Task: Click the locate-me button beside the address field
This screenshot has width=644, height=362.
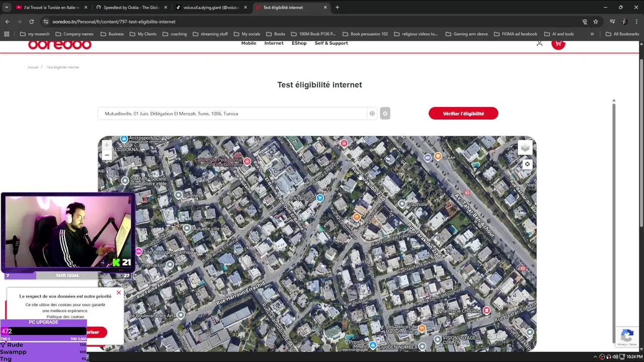Action: click(385, 114)
